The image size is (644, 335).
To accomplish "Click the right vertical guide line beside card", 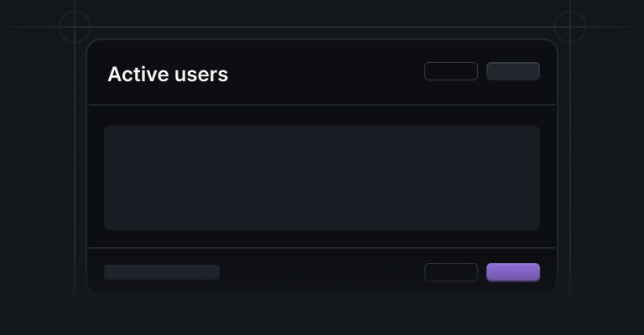I will pyautogui.click(x=570, y=164).
